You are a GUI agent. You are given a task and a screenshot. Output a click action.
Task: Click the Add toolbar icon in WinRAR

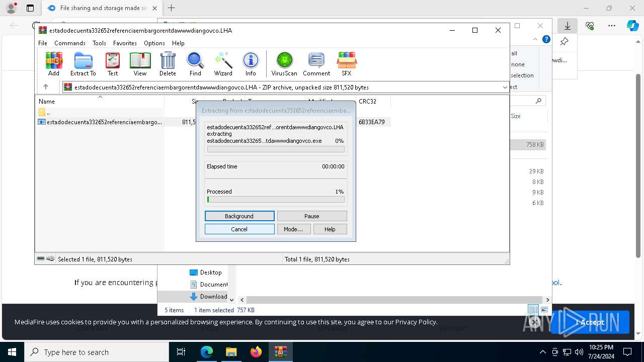click(54, 64)
